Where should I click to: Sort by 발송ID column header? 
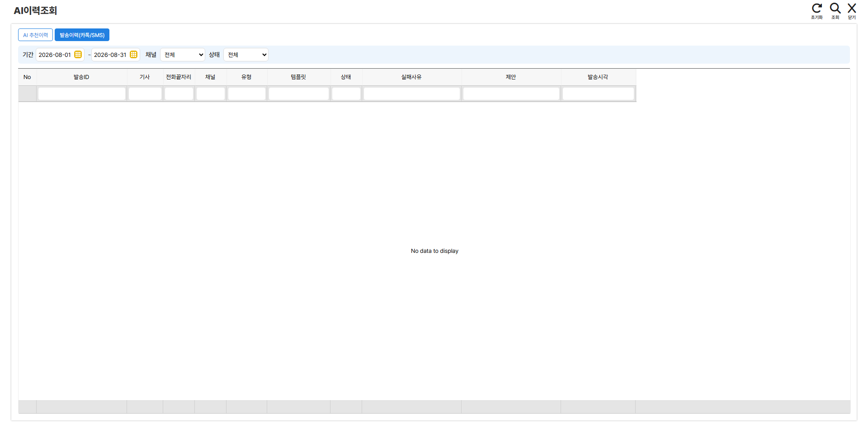click(x=81, y=77)
